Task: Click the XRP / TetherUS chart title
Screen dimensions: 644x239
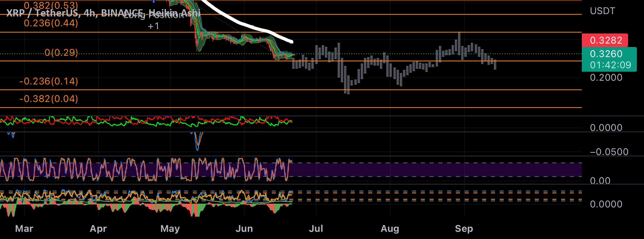Action: click(103, 13)
